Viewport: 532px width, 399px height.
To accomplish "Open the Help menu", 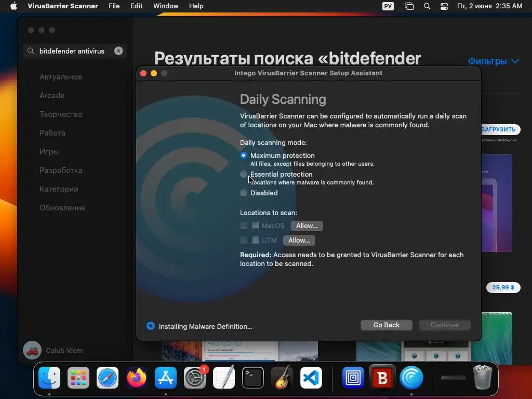I will [196, 6].
